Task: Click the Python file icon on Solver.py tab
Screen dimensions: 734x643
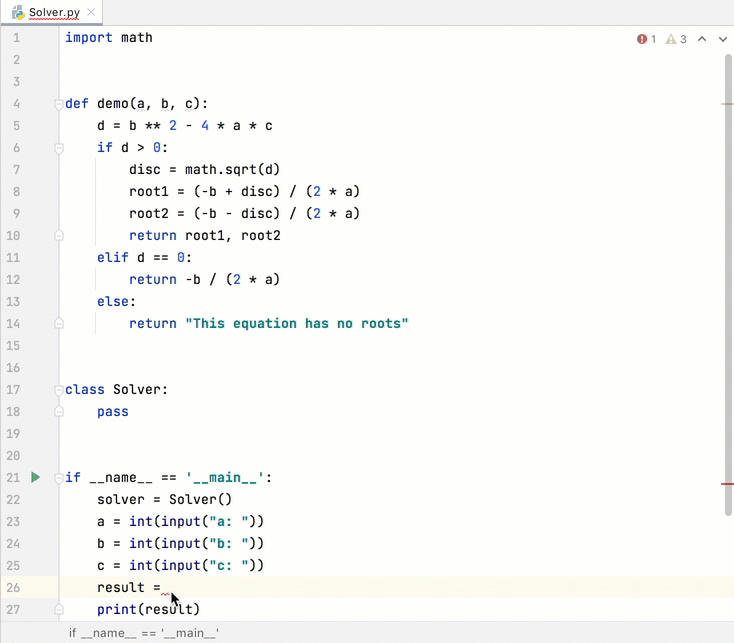Action: (x=18, y=13)
